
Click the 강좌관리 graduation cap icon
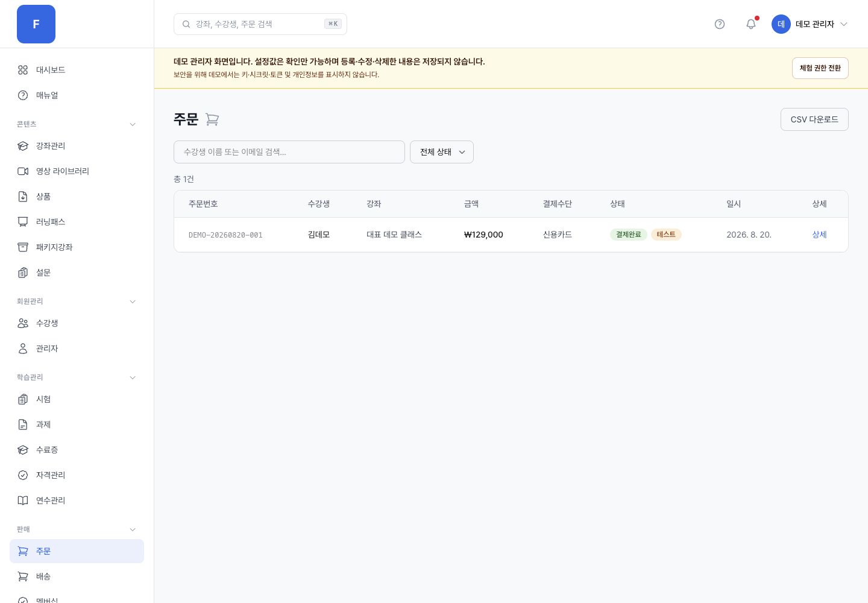pos(23,146)
